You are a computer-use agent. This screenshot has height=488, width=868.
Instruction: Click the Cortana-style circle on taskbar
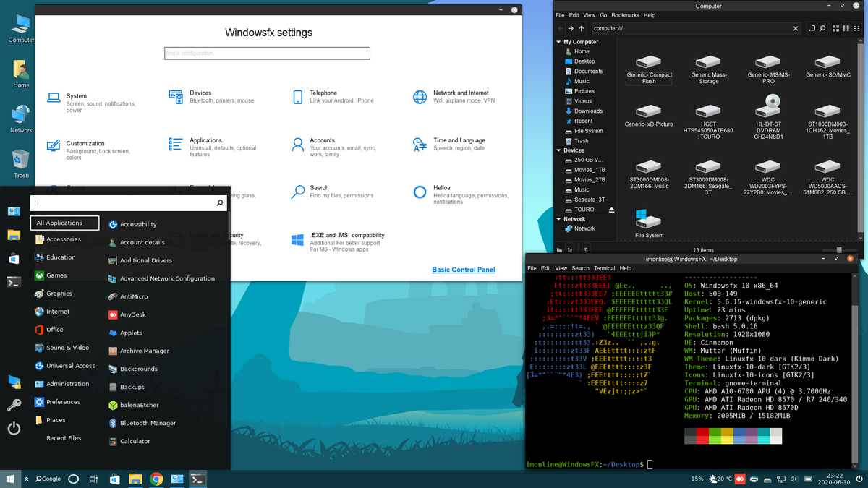click(73, 479)
